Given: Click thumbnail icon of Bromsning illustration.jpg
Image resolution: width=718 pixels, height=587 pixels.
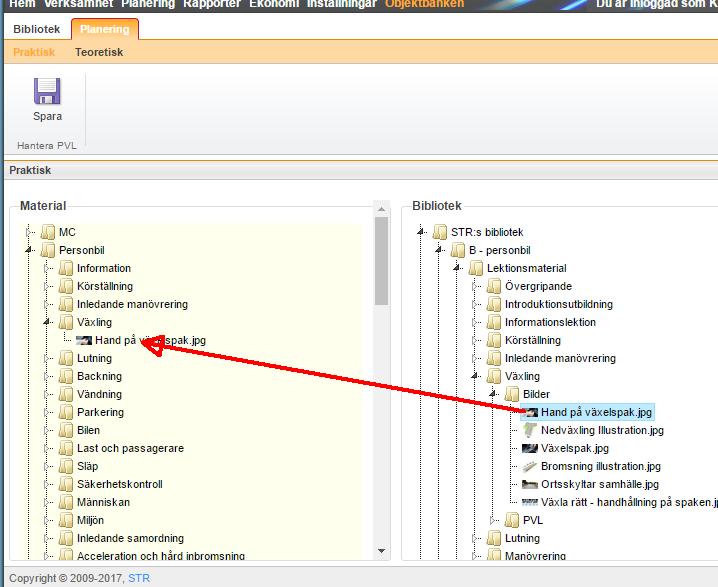Looking at the screenshot, I should tap(530, 466).
